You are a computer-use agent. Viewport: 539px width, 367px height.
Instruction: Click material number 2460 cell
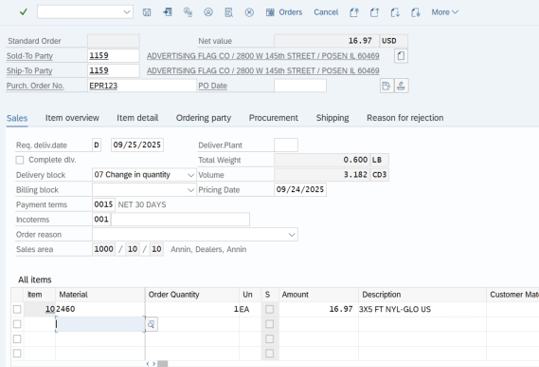pos(100,309)
